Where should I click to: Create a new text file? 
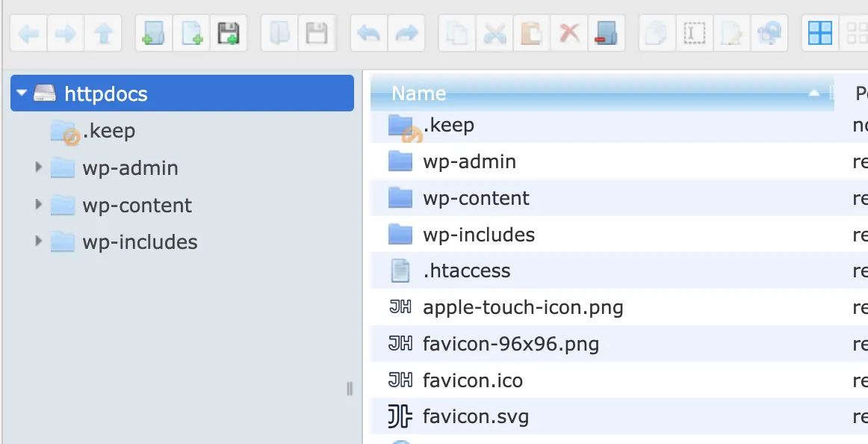tap(191, 33)
